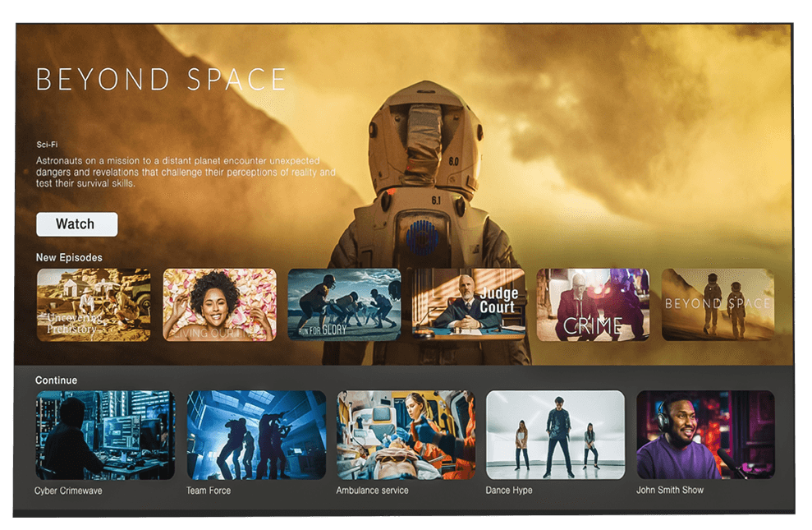Click the Cyber Crimewave title label
Viewport: 812px width, 530px height.
(68, 491)
